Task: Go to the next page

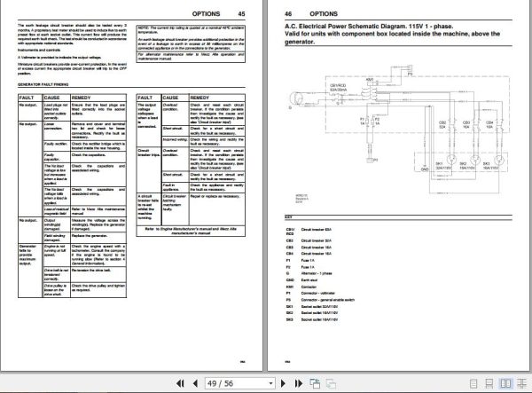Action: pos(283,383)
